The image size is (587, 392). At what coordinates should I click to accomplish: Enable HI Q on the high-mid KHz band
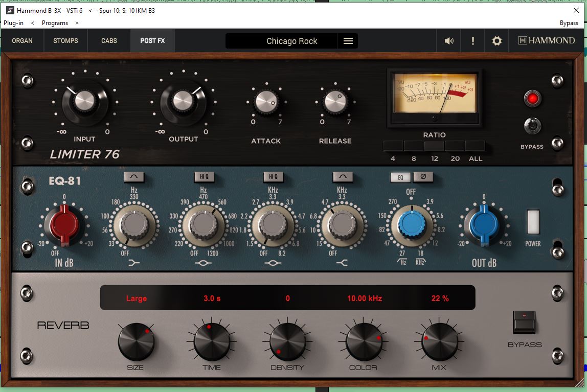point(273,177)
